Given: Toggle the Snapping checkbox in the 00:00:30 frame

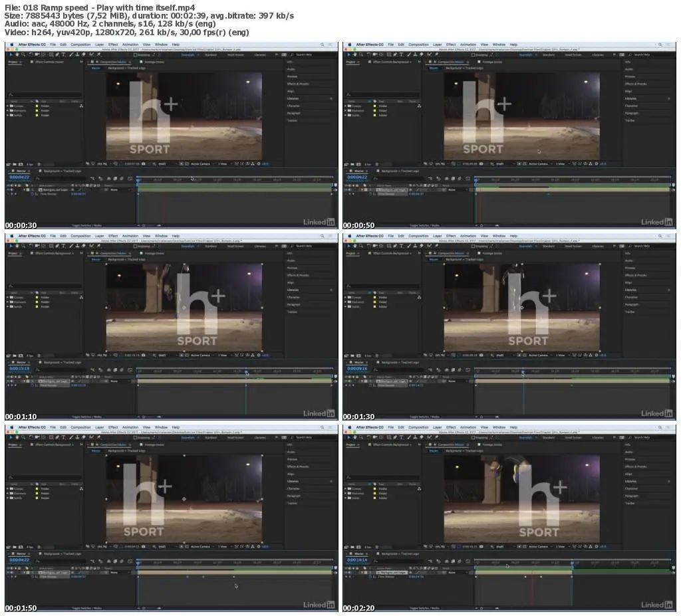Looking at the screenshot, I should (x=136, y=55).
